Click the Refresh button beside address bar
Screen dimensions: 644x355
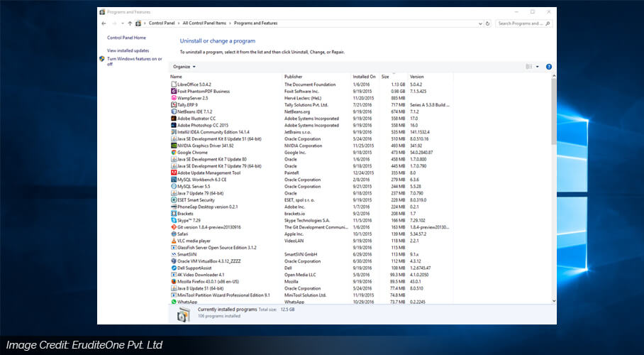point(487,23)
